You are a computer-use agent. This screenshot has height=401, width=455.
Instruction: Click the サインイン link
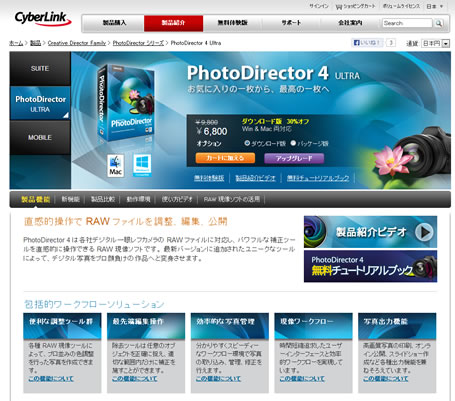[x=319, y=6]
